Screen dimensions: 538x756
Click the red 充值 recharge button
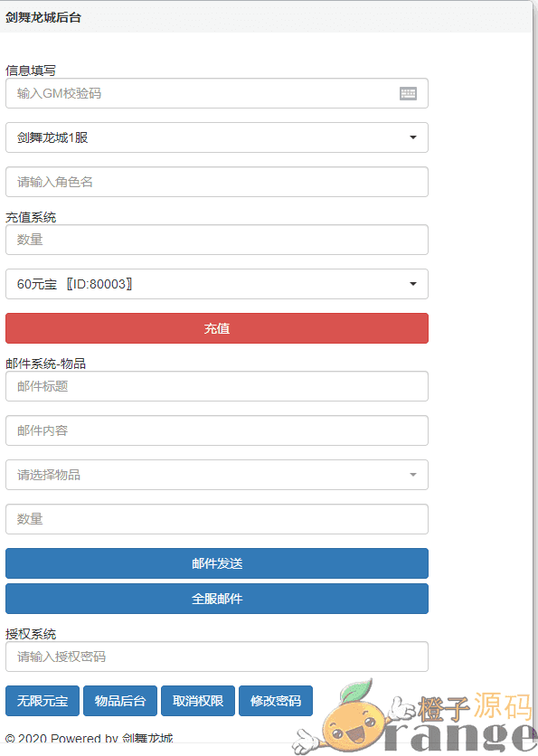[x=217, y=328]
